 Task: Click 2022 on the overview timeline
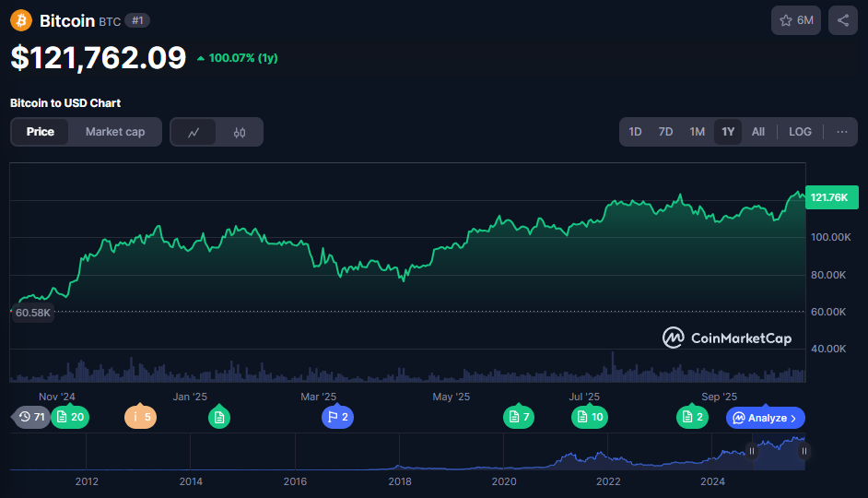click(608, 481)
